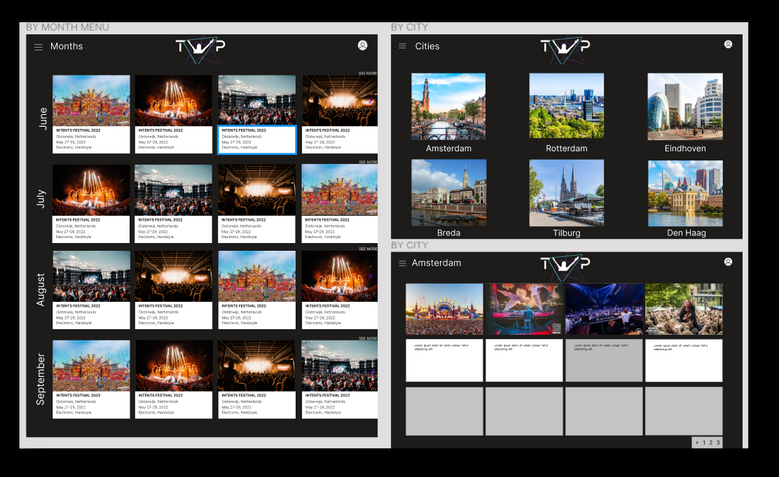
Task: Click the BY MONTH MENU frame label
Action: pos(68,27)
